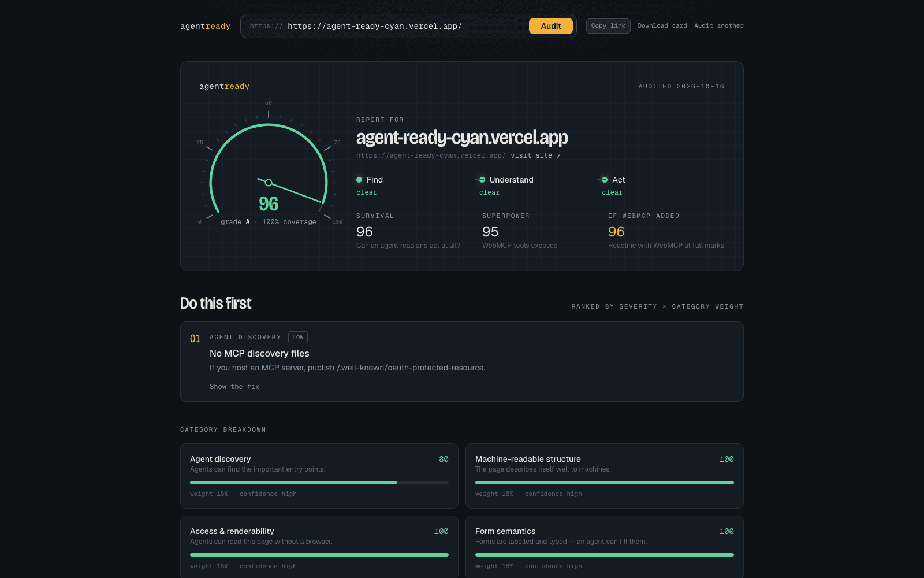Click the orange WebMCP added score 96
Viewport: 924px width, 578px height.
coord(616,232)
